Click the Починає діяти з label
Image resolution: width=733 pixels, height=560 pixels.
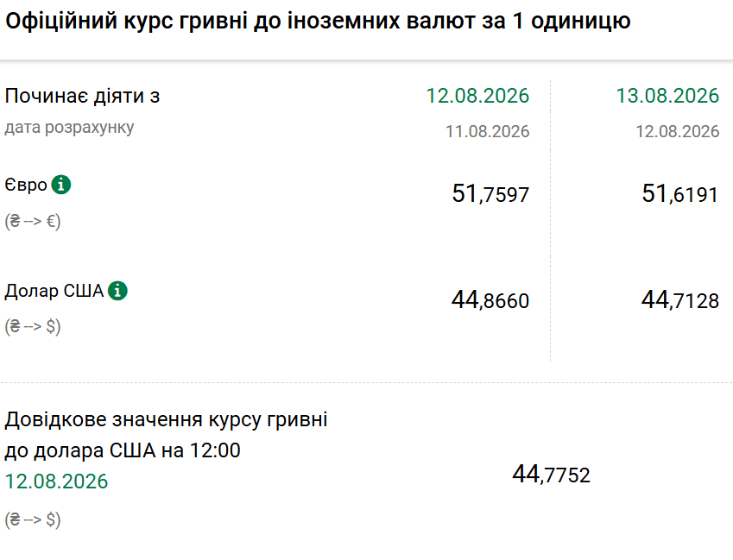pyautogui.click(x=82, y=97)
